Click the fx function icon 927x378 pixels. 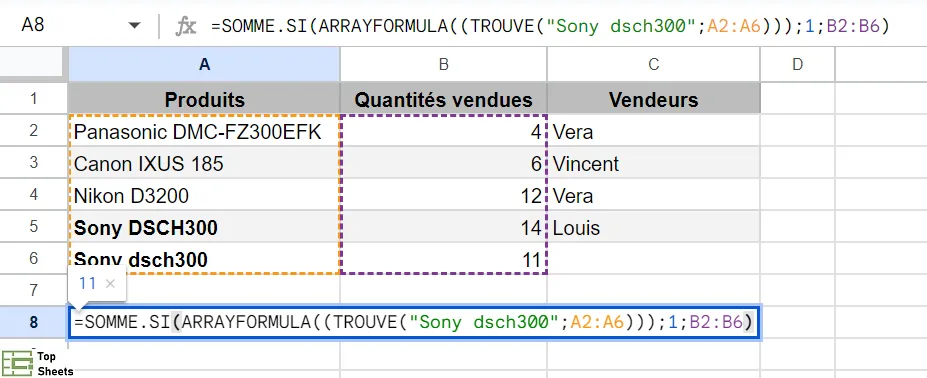186,26
